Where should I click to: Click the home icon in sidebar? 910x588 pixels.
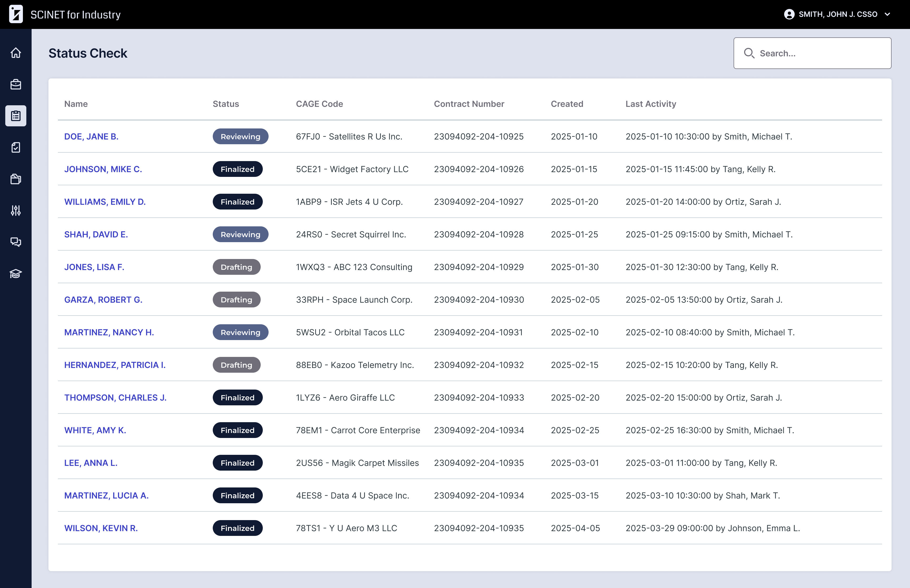(x=16, y=53)
